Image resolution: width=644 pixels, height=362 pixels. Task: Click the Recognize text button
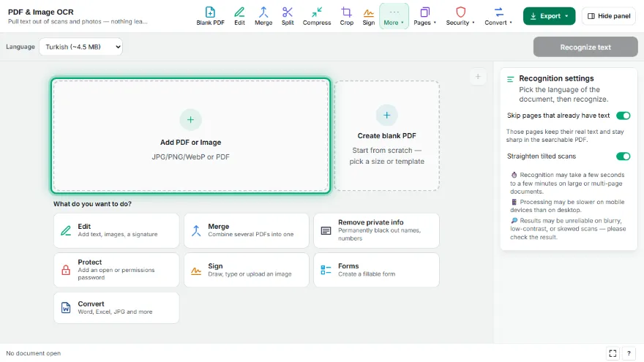585,48
